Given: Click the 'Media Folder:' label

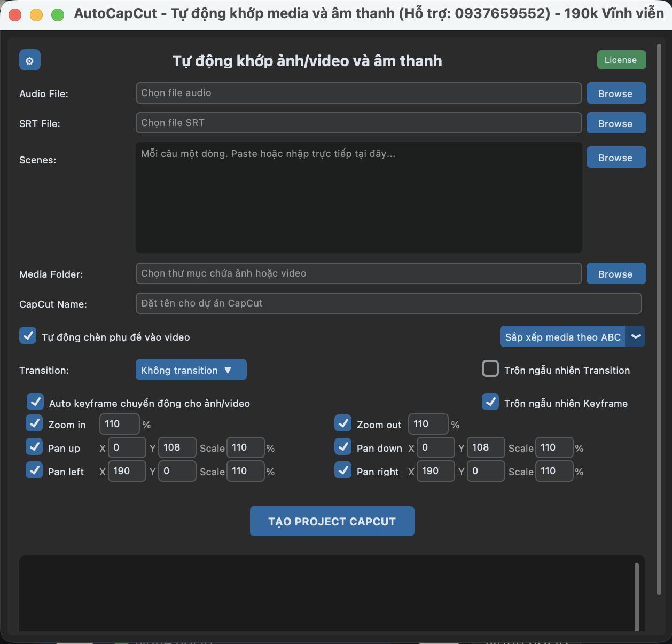Looking at the screenshot, I should (51, 274).
